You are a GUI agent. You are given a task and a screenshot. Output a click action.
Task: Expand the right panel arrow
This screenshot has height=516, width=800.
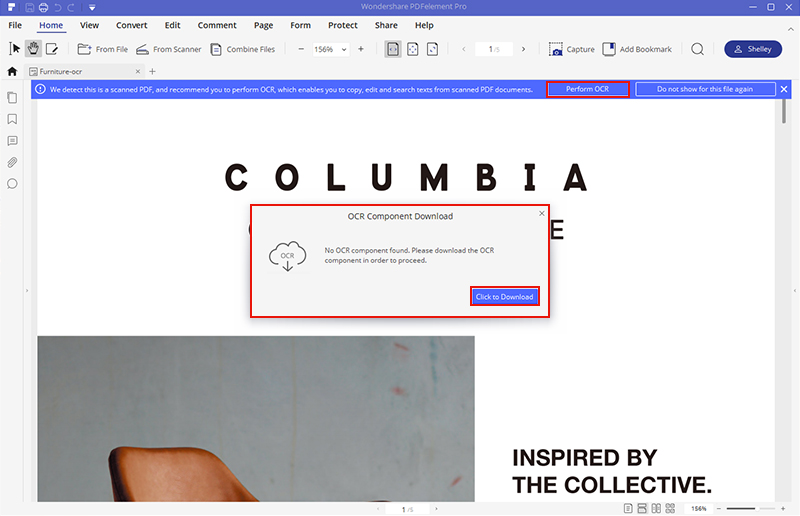794,291
